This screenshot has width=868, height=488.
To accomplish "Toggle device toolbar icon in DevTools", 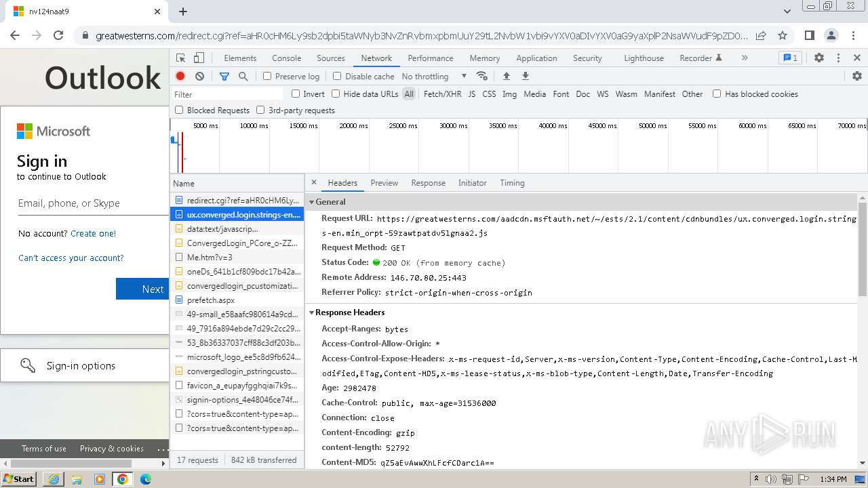I will (199, 58).
